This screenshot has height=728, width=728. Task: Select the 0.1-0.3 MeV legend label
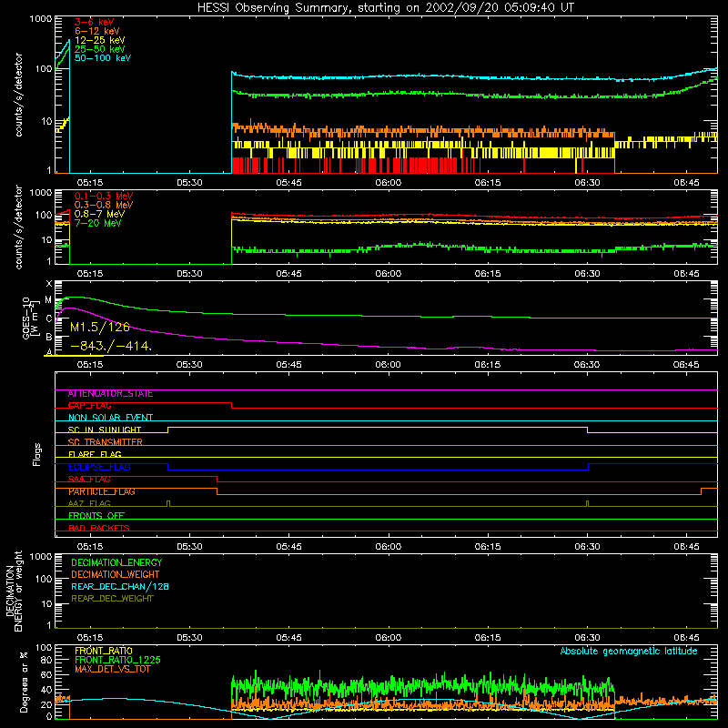pos(104,196)
